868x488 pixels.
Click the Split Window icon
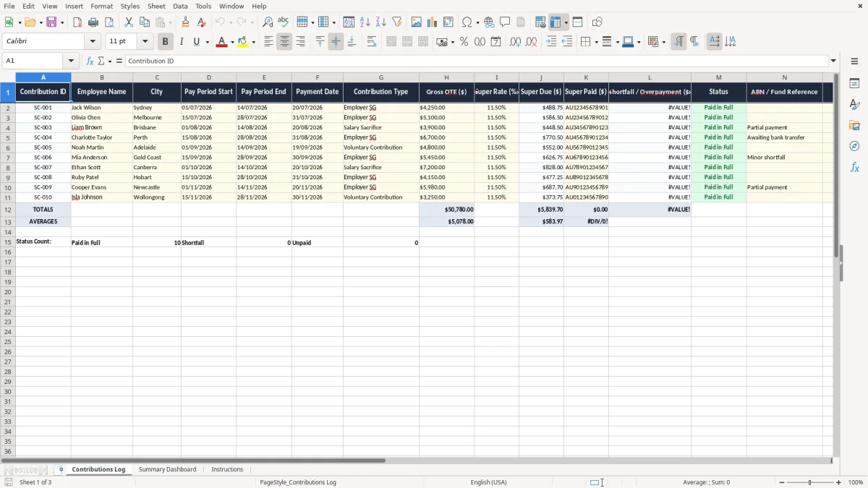[x=578, y=22]
